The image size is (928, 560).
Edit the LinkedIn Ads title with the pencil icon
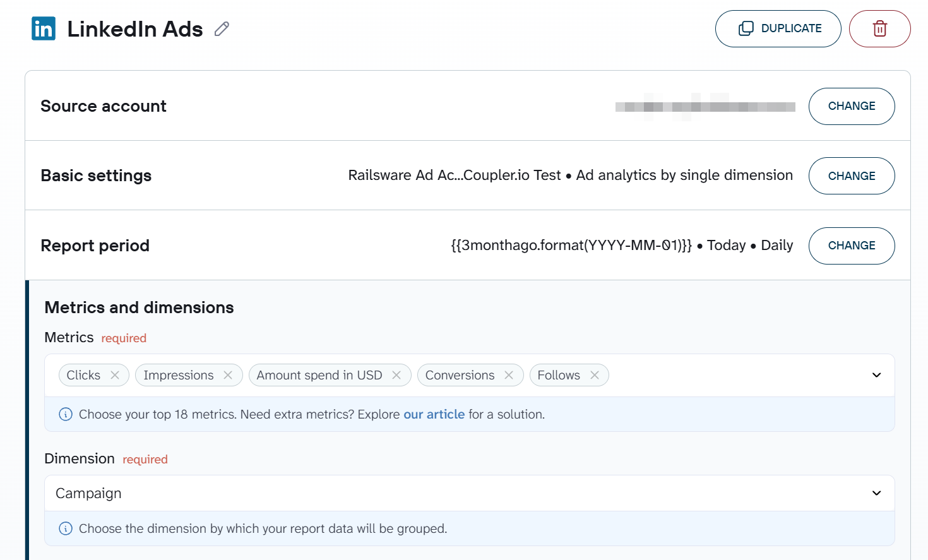coord(222,29)
